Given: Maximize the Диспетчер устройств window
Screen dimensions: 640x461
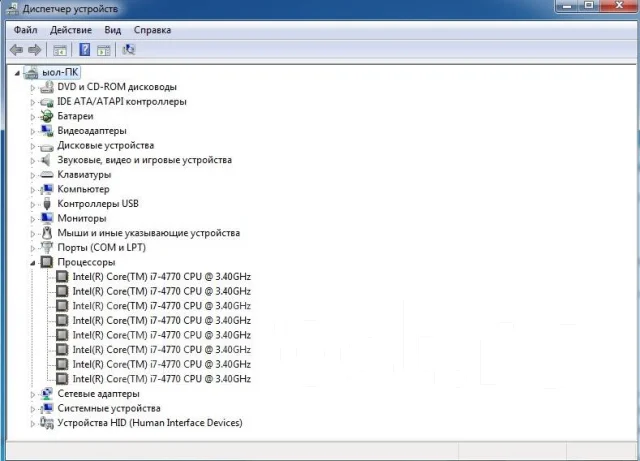Looking at the screenshot, I should coord(589,5).
